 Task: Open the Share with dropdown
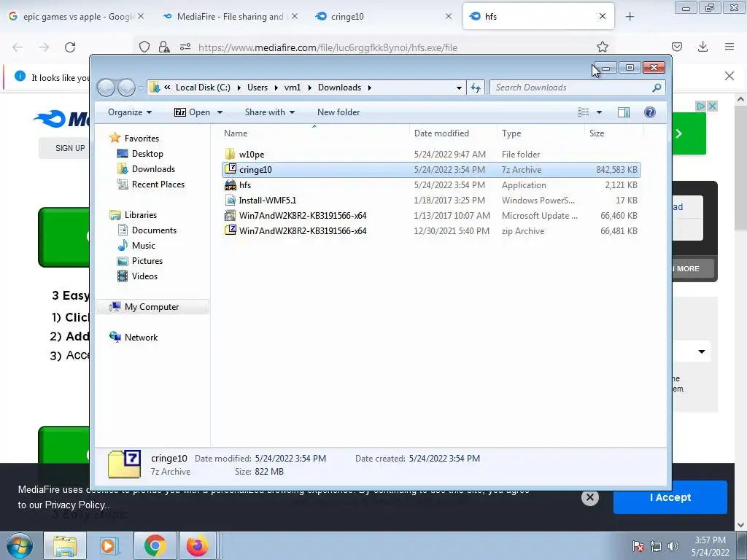click(270, 112)
